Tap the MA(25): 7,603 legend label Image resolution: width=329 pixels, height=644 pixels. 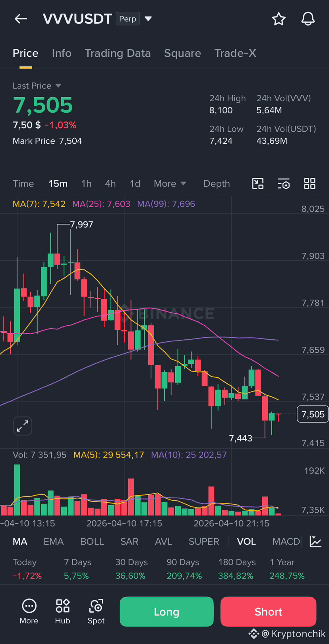pos(101,204)
